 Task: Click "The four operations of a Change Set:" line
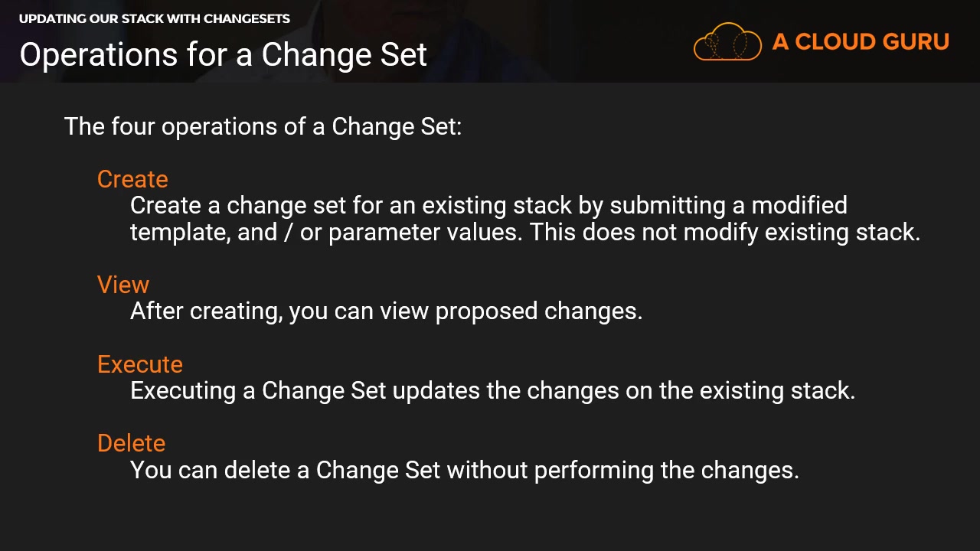(263, 126)
